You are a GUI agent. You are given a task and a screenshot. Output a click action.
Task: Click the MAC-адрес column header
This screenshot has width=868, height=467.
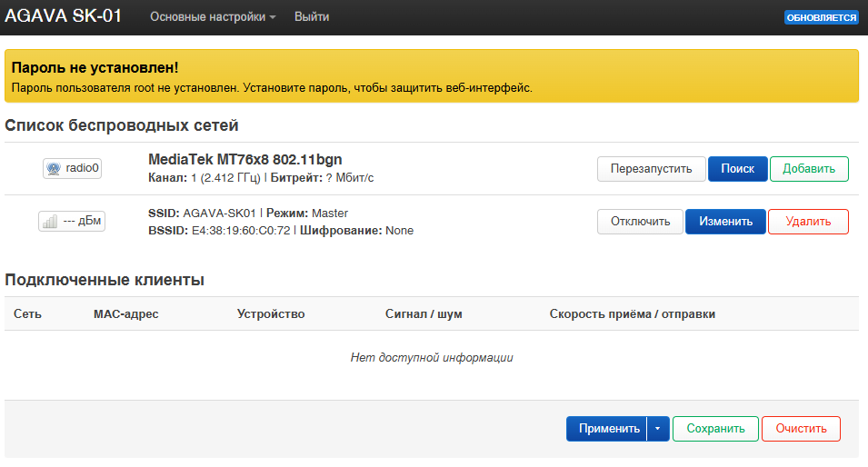pyautogui.click(x=125, y=314)
